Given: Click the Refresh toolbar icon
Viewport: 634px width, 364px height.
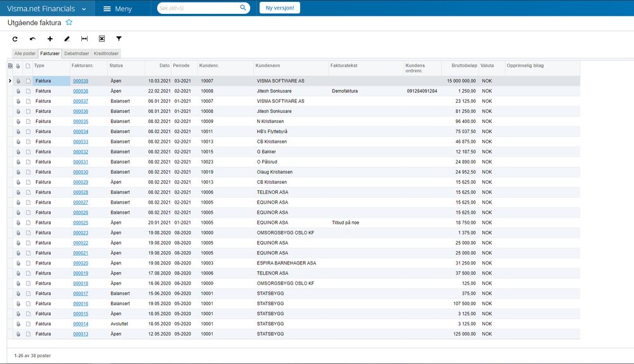Looking at the screenshot, I should click(x=15, y=39).
